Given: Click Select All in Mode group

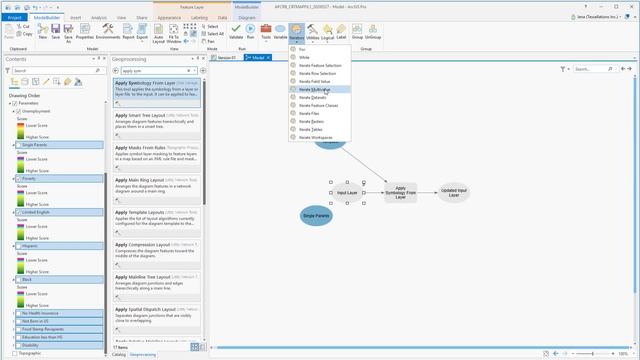Looking at the screenshot, I should (213, 34).
